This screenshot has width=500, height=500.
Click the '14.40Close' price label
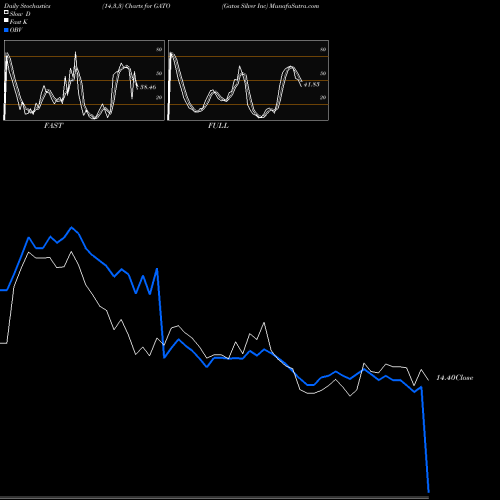455,378
